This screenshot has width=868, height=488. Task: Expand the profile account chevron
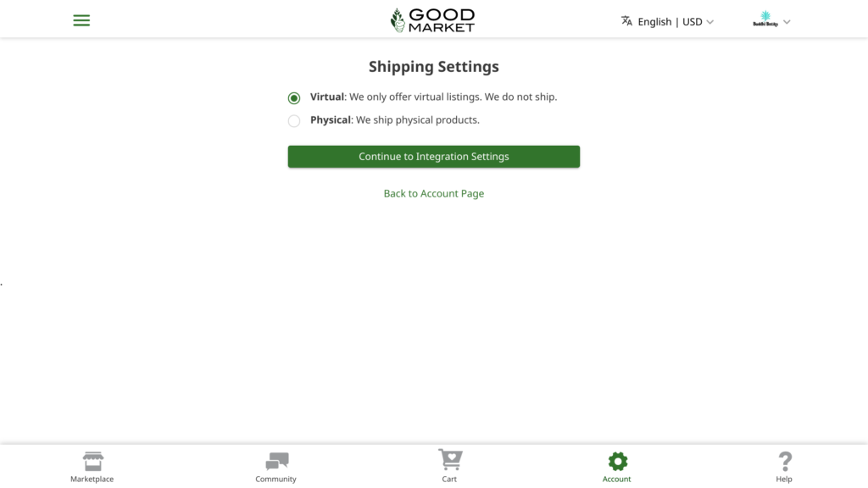tap(787, 22)
